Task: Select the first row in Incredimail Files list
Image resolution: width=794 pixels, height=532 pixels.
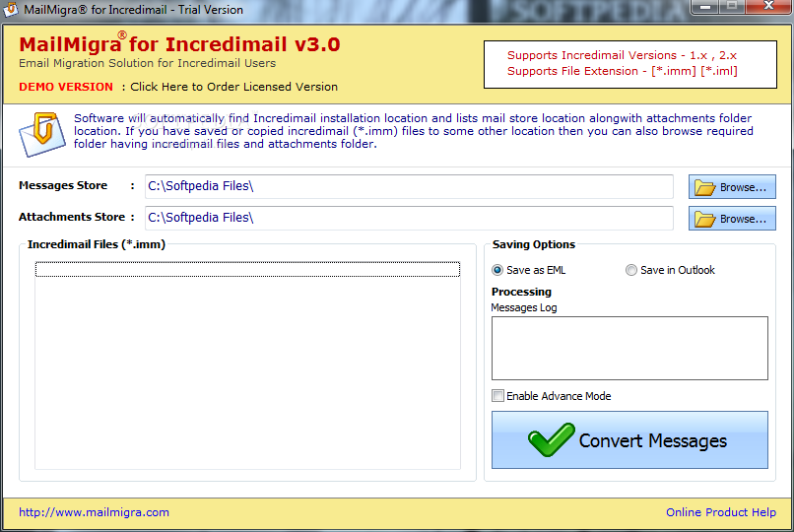Action: point(247,269)
